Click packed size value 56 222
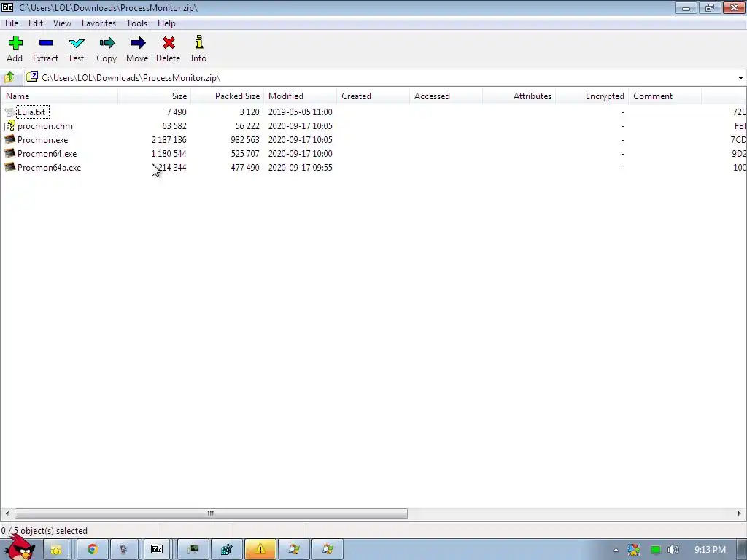The height and width of the screenshot is (560, 747). pos(247,126)
